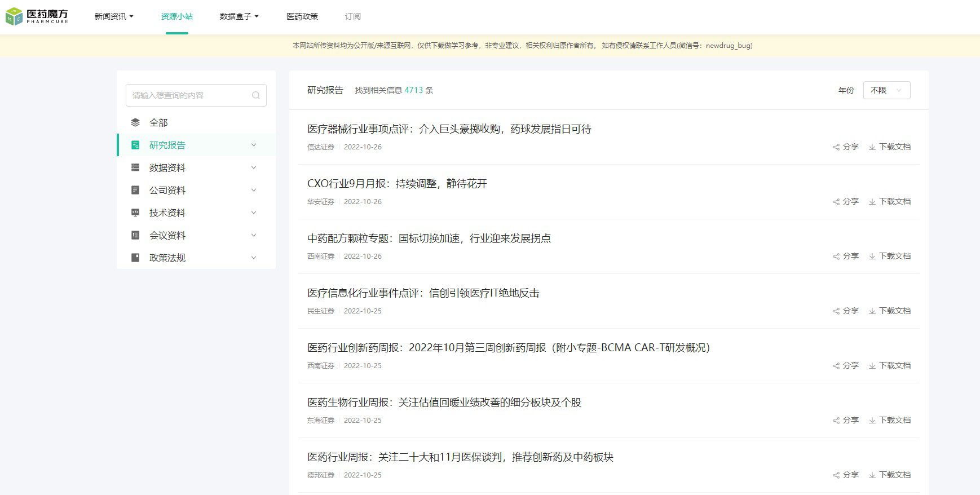Download the CXO行业9月月报 document
The width and height of the screenshot is (980, 495).
pyautogui.click(x=890, y=201)
